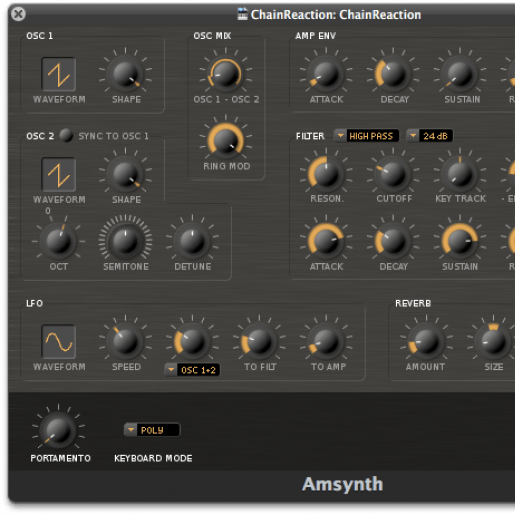Click the filter Reson. knob
The width and height of the screenshot is (515, 515).
pyautogui.click(x=326, y=174)
